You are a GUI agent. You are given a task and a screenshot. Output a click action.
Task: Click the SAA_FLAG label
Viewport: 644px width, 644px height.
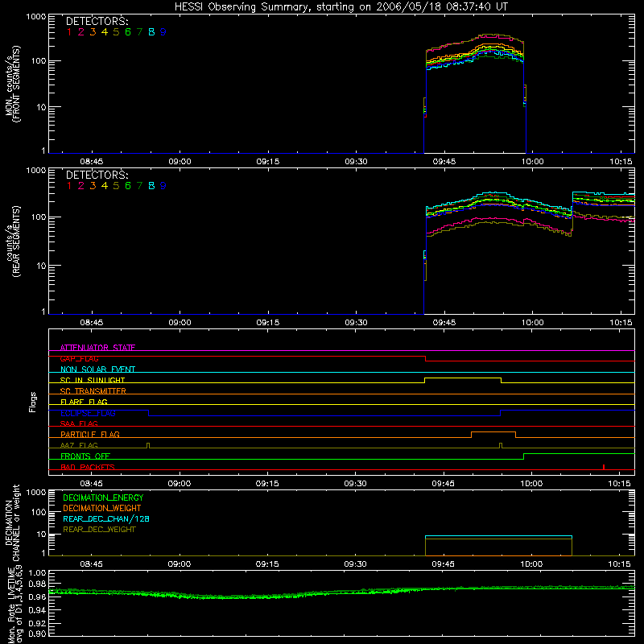[79, 423]
